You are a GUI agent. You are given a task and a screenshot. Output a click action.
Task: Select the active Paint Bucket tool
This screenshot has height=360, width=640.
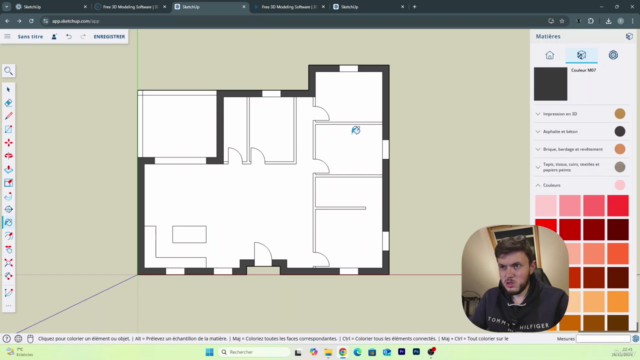pyautogui.click(x=9, y=222)
